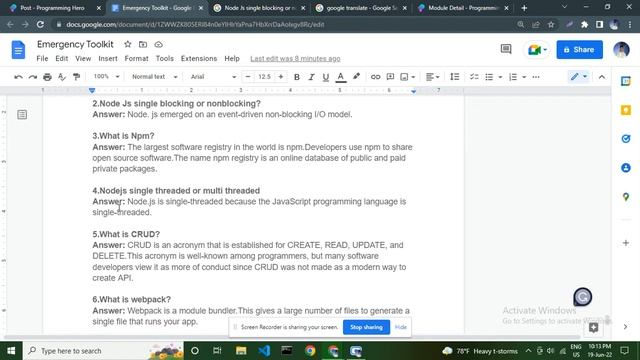The height and width of the screenshot is (360, 640).
Task: Open the Docs home icon
Action: click(18, 50)
